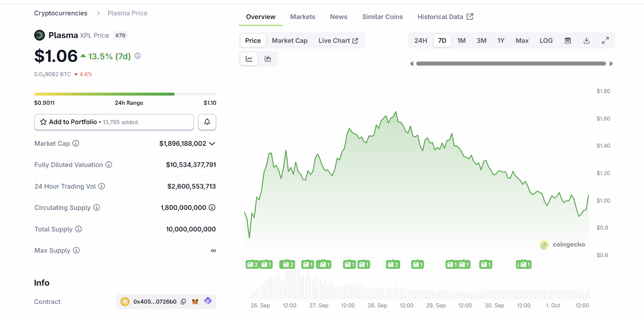
Task: Open the Markets tab
Action: click(302, 17)
